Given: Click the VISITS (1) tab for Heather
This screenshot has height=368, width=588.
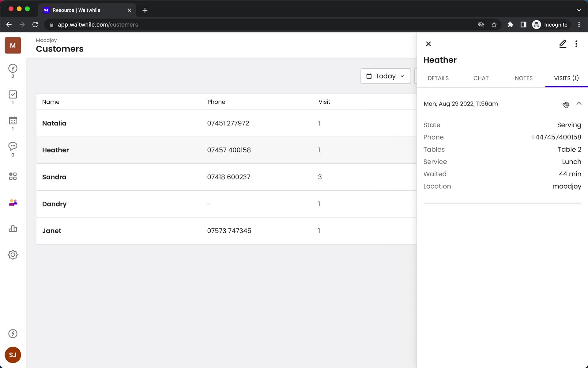Looking at the screenshot, I should 567,78.
